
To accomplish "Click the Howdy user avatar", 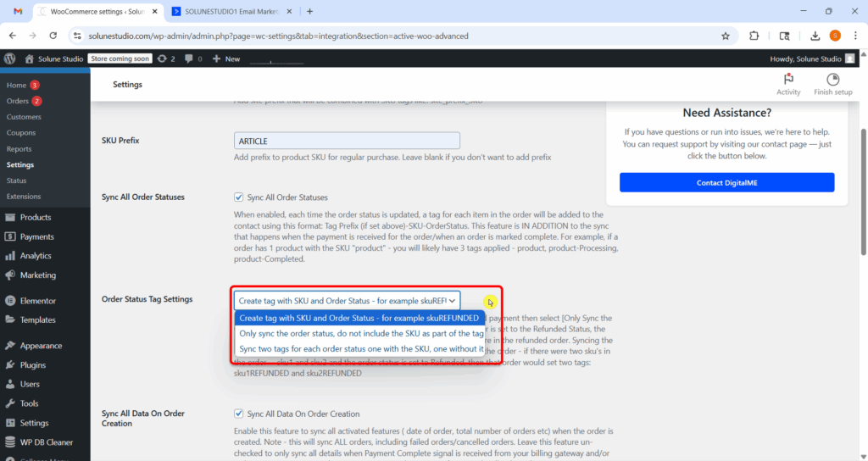I will [x=850, y=58].
